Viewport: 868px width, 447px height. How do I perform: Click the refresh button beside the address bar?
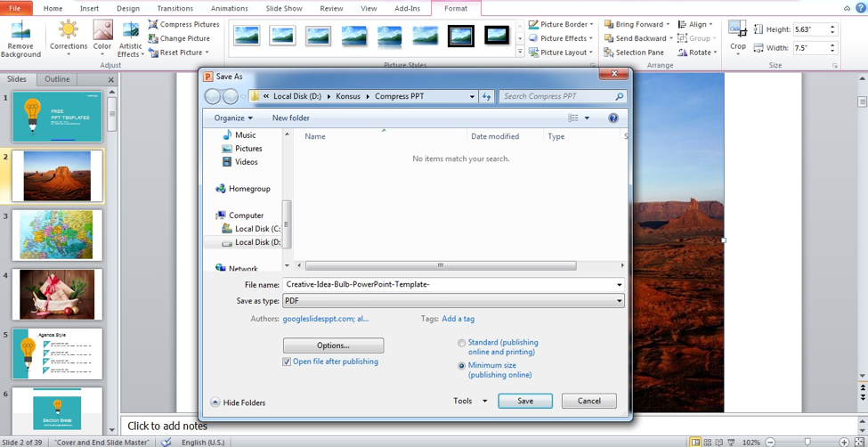tap(487, 96)
